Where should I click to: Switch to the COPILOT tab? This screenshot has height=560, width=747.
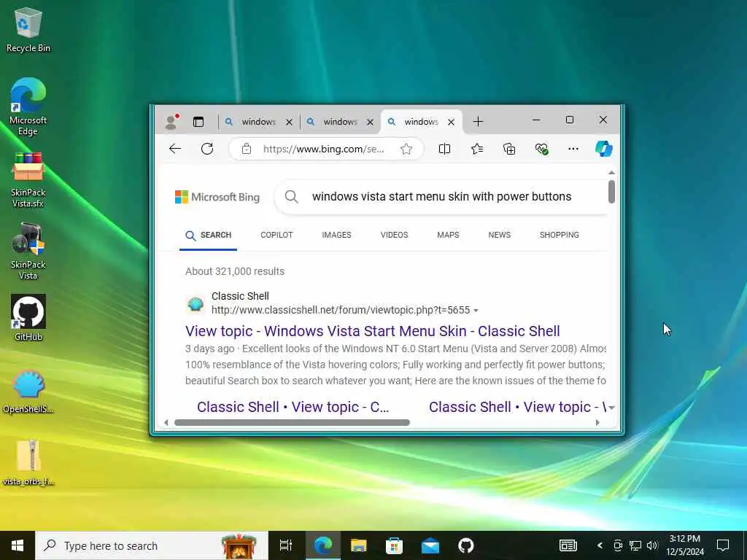(x=276, y=235)
